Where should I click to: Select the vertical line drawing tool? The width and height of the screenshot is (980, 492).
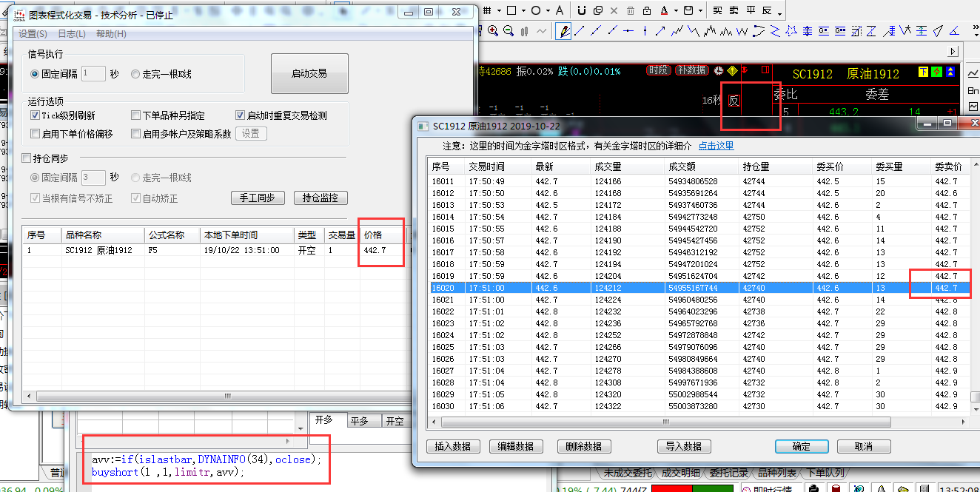(645, 31)
